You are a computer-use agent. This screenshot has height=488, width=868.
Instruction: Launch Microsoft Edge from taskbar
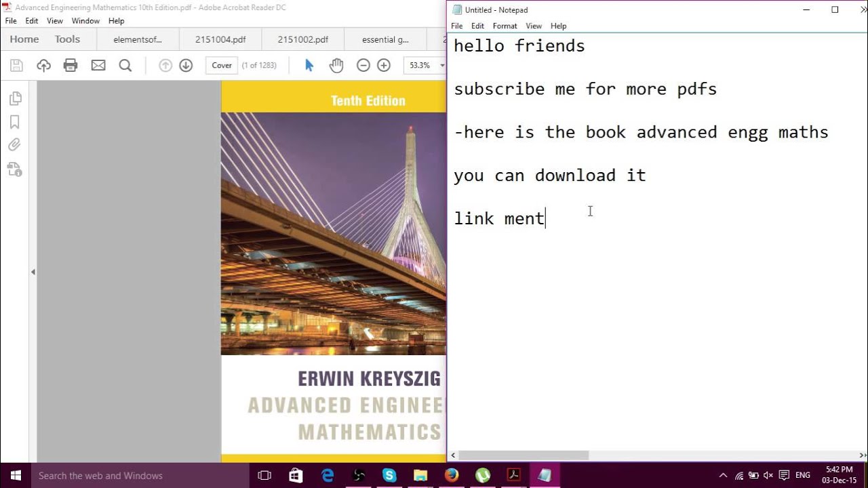(328, 476)
